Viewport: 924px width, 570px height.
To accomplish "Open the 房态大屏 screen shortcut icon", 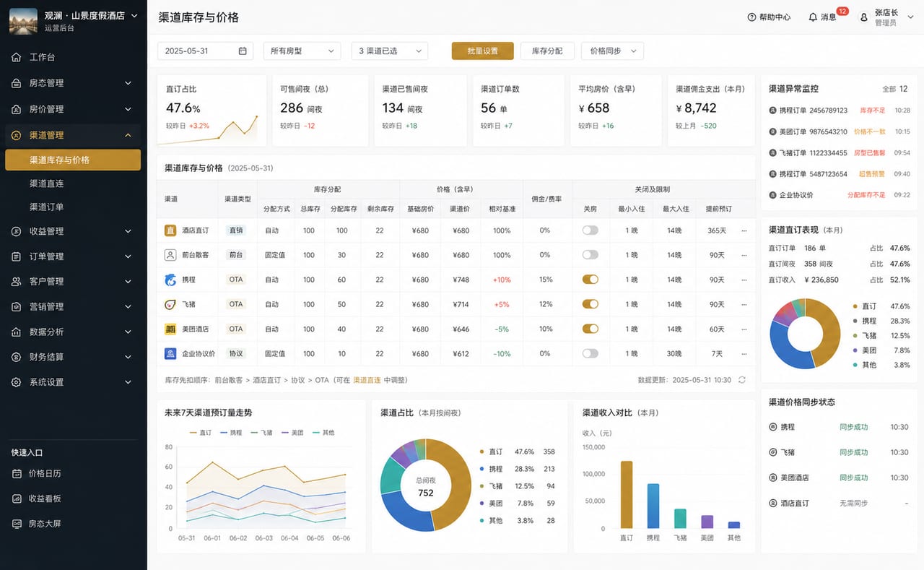I will coord(17,524).
